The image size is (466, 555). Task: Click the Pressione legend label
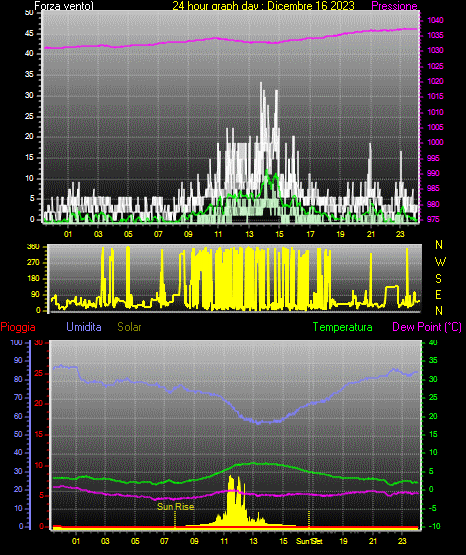pos(394,6)
